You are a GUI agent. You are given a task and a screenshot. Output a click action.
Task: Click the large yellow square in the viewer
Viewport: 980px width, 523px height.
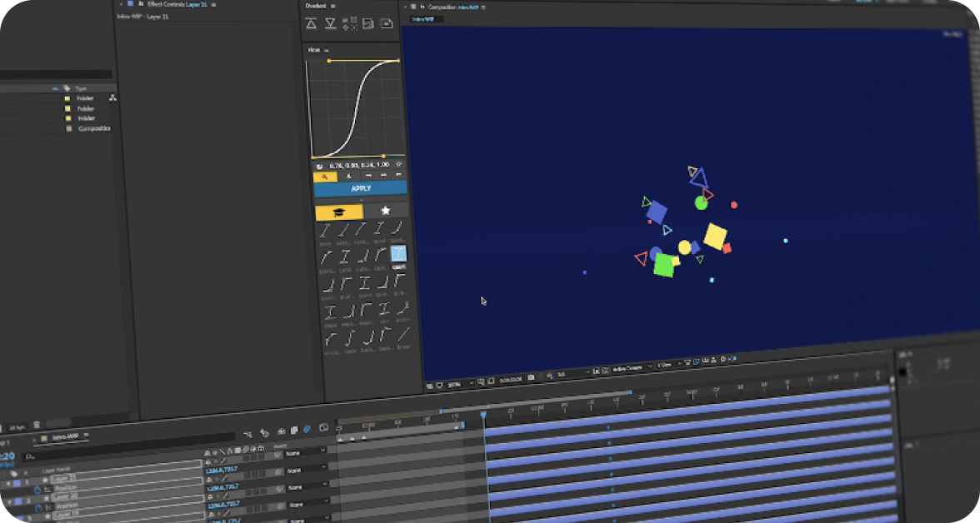715,236
